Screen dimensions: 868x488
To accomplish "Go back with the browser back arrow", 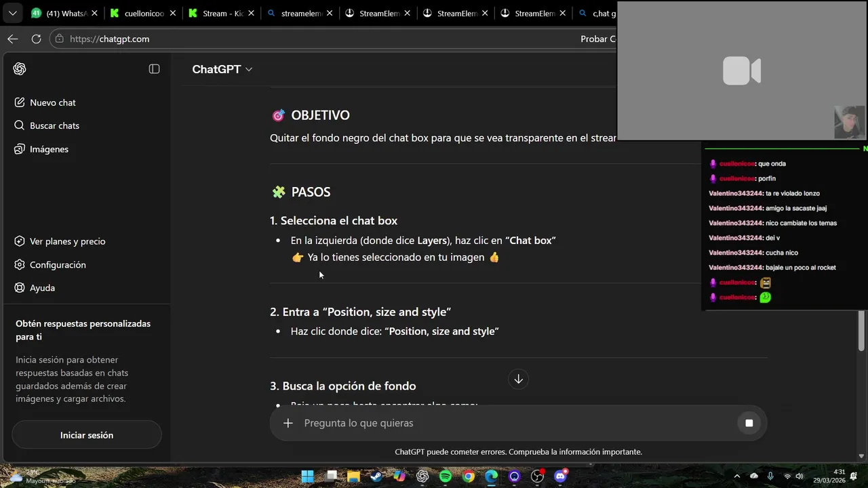I will coord(13,39).
